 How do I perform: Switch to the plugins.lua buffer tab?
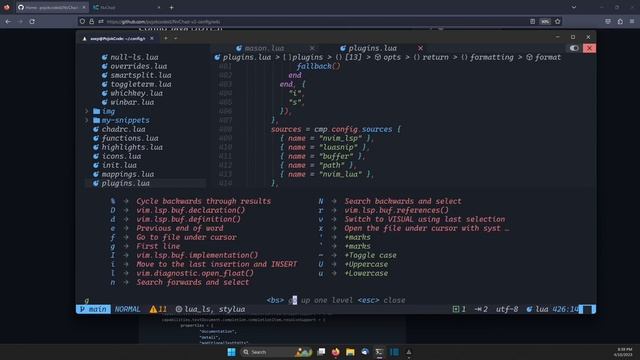pyautogui.click(x=372, y=48)
